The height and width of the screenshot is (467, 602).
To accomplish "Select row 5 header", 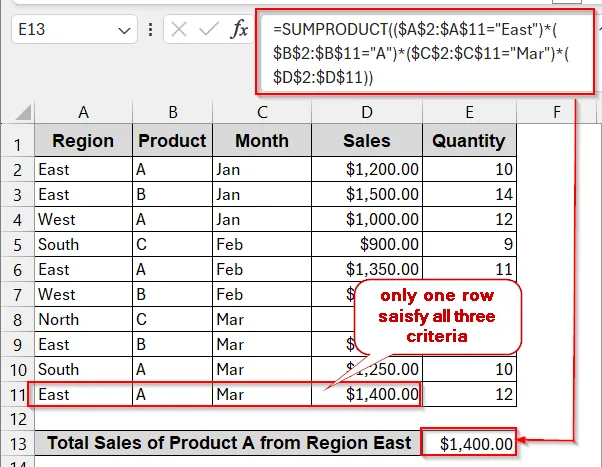I will 18,244.
